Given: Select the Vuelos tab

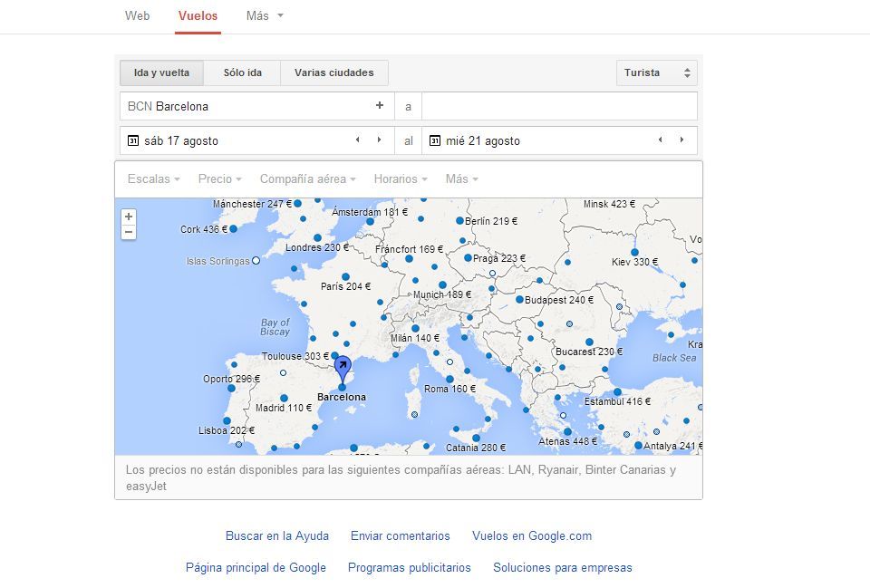Looking at the screenshot, I should 198,15.
